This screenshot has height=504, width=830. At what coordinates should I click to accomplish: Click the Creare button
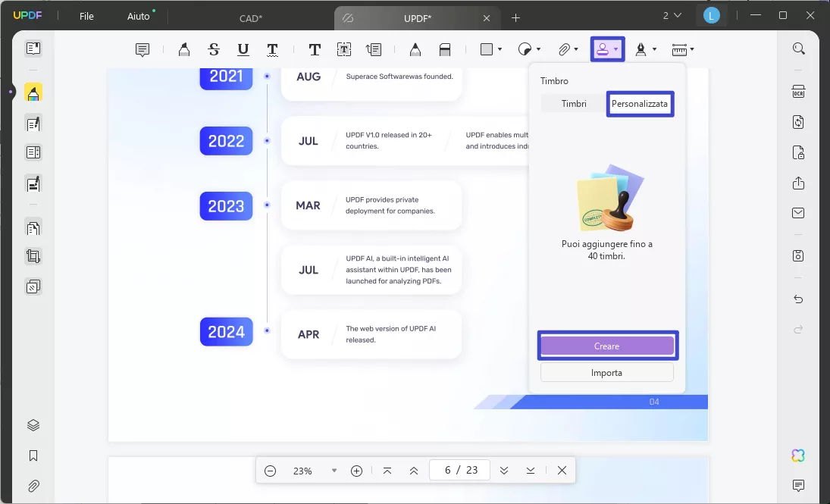tap(607, 346)
